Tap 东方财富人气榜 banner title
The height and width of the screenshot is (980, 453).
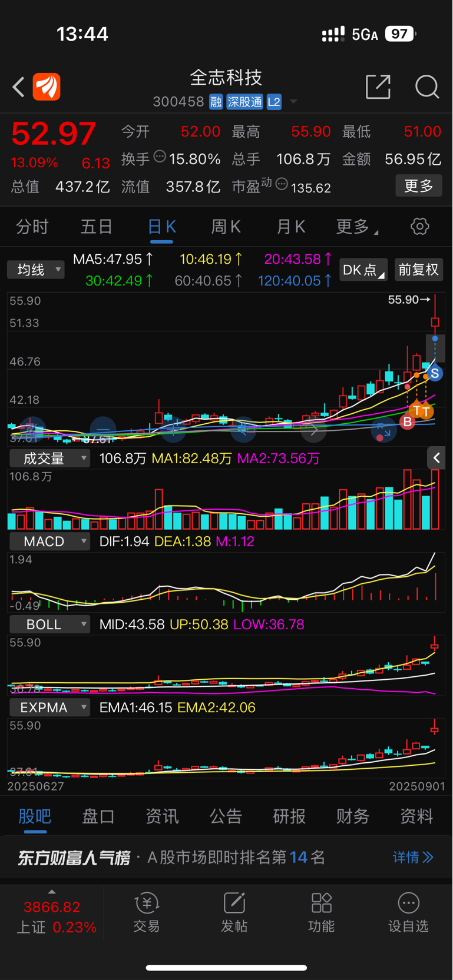point(74,858)
